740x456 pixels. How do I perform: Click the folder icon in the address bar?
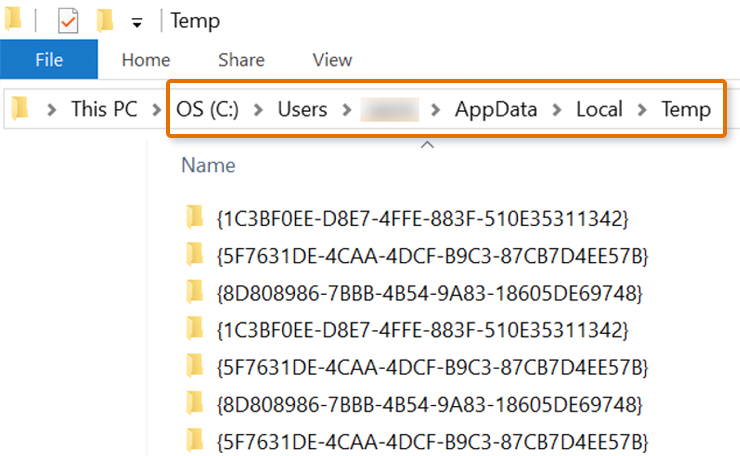point(20,108)
